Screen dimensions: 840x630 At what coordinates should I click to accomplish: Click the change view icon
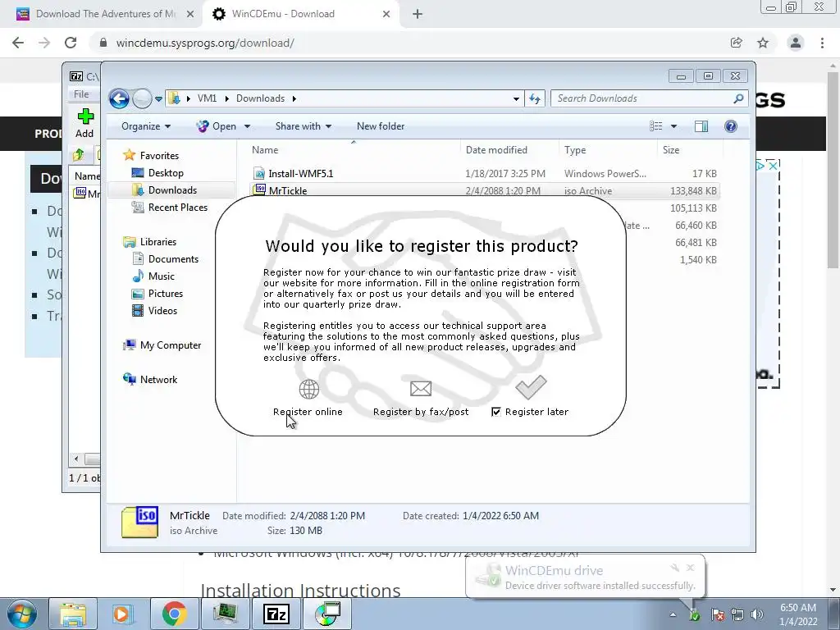click(655, 126)
